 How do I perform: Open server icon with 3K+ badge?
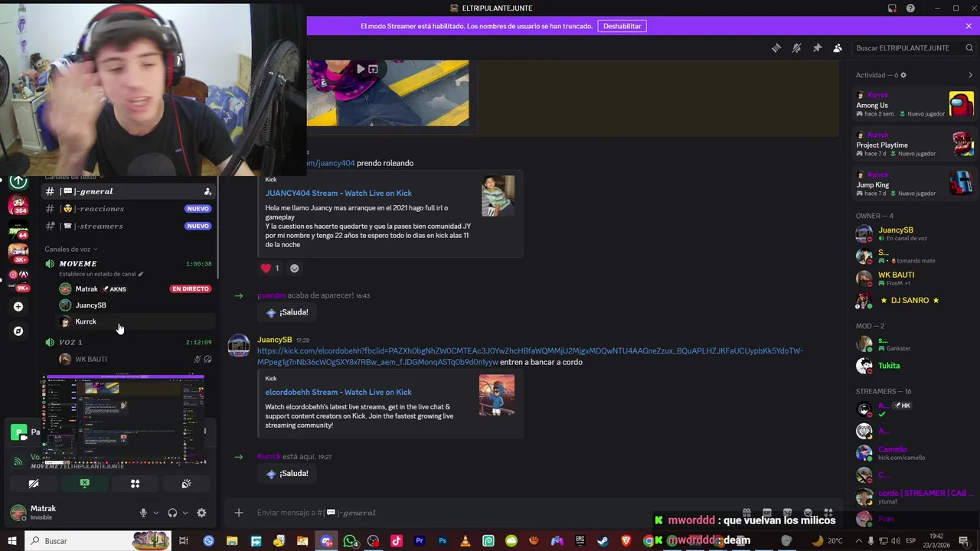click(x=18, y=253)
